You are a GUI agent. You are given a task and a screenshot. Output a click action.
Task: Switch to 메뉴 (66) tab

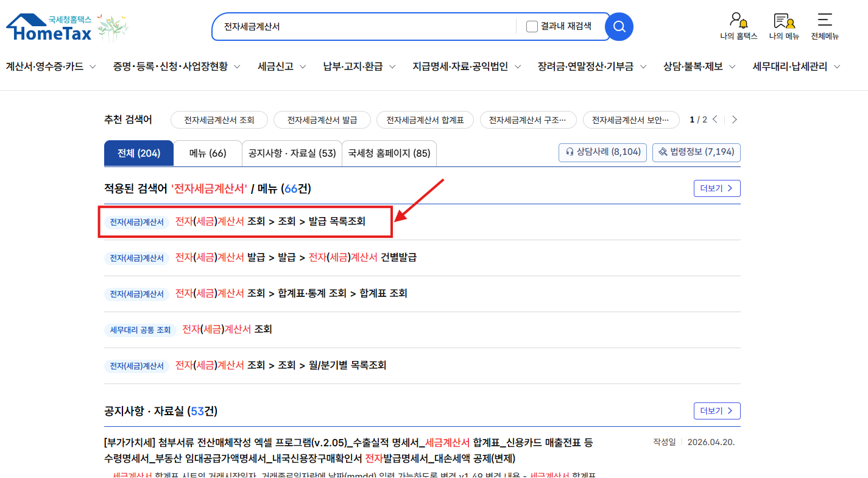208,153
